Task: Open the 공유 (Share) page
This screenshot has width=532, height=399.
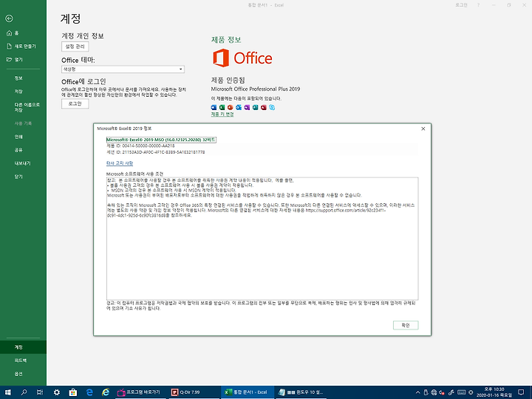Action: coord(23,149)
